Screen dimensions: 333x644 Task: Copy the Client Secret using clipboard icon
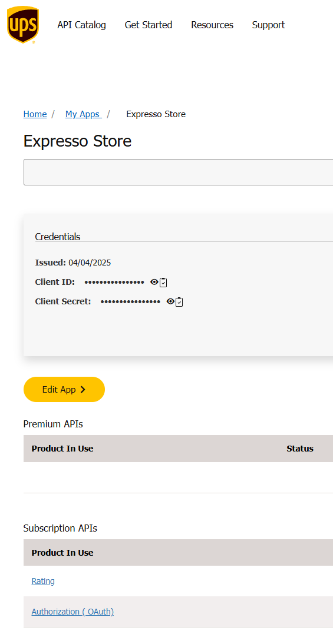click(x=179, y=302)
